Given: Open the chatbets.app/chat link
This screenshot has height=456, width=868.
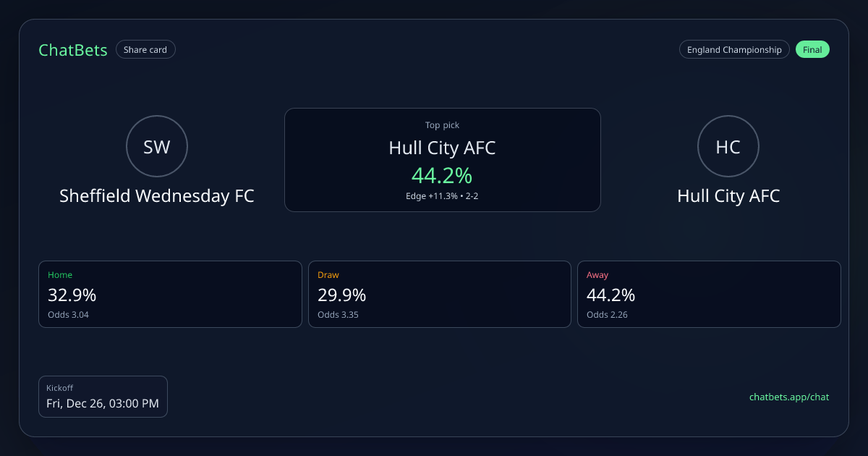Looking at the screenshot, I should [788, 397].
